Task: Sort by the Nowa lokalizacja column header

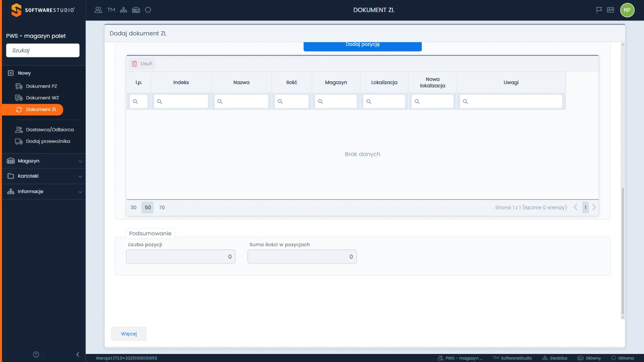Action: pyautogui.click(x=433, y=82)
